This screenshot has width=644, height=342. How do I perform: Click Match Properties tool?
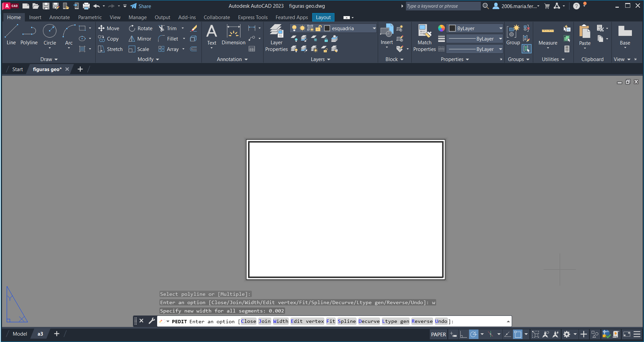pyautogui.click(x=424, y=38)
